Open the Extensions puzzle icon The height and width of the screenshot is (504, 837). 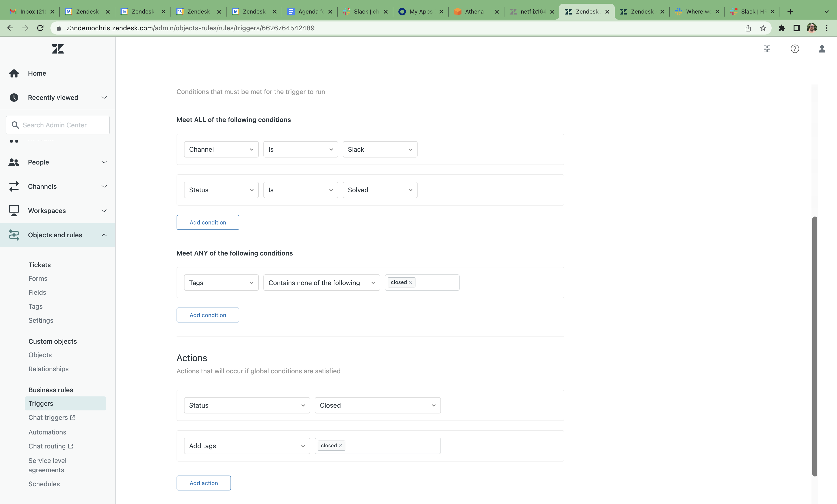point(782,28)
